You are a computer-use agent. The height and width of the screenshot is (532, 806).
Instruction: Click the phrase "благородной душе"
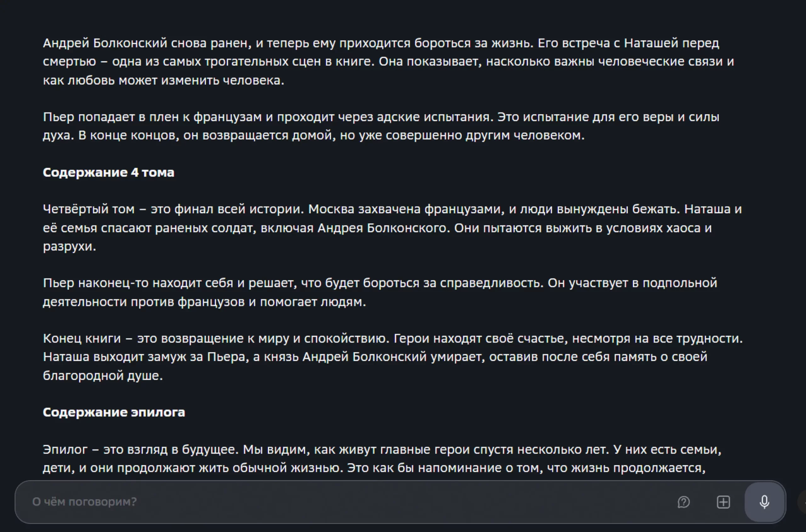point(103,376)
